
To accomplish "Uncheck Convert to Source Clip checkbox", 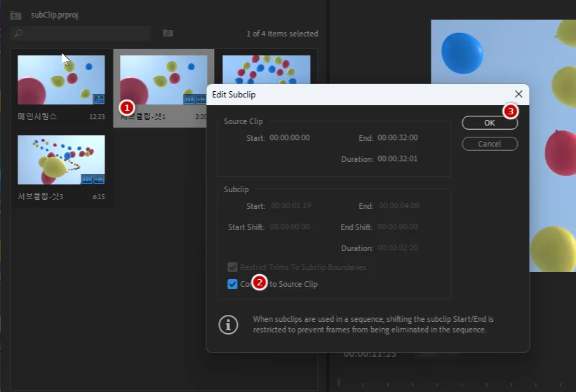I will pos(232,284).
